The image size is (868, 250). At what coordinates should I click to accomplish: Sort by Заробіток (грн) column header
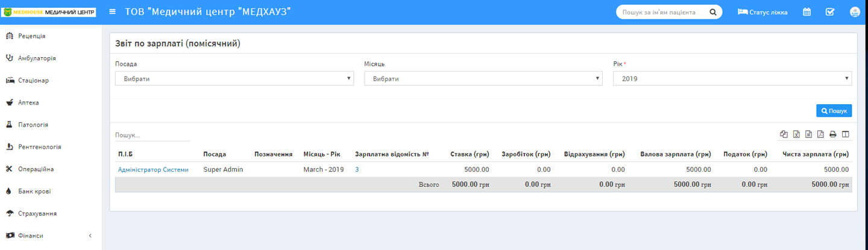click(526, 154)
